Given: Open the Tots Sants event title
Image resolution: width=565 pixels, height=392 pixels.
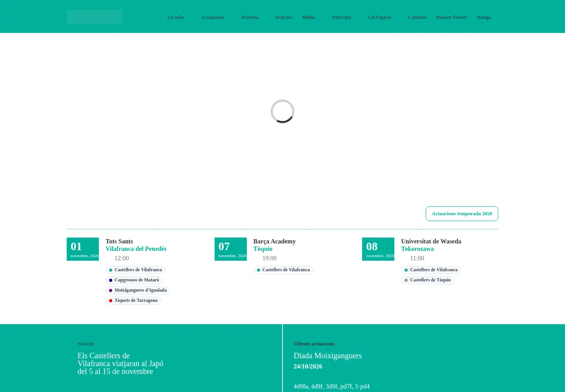Looking at the screenshot, I should 119,241.
